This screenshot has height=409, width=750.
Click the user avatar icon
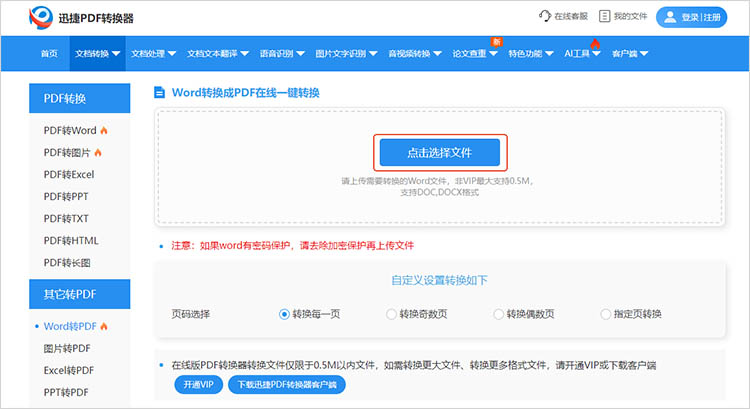coord(668,17)
